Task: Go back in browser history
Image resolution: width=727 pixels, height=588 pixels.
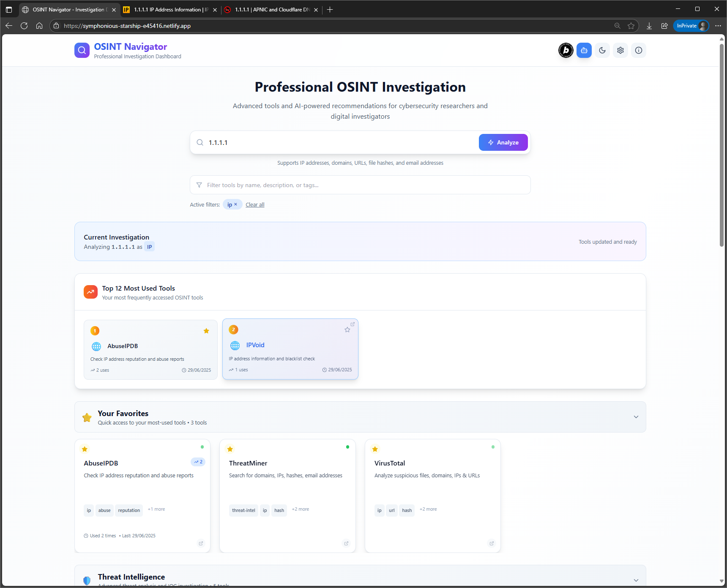Action: pos(9,26)
